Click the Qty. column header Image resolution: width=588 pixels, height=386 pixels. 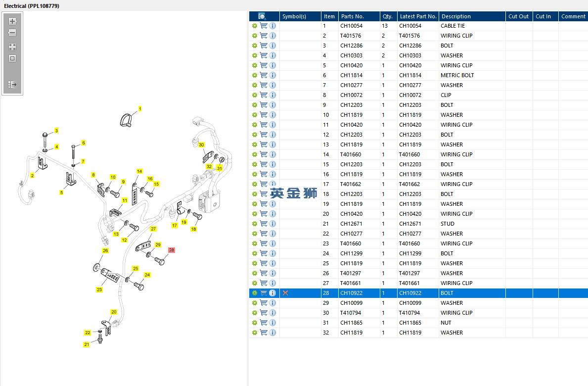[389, 16]
